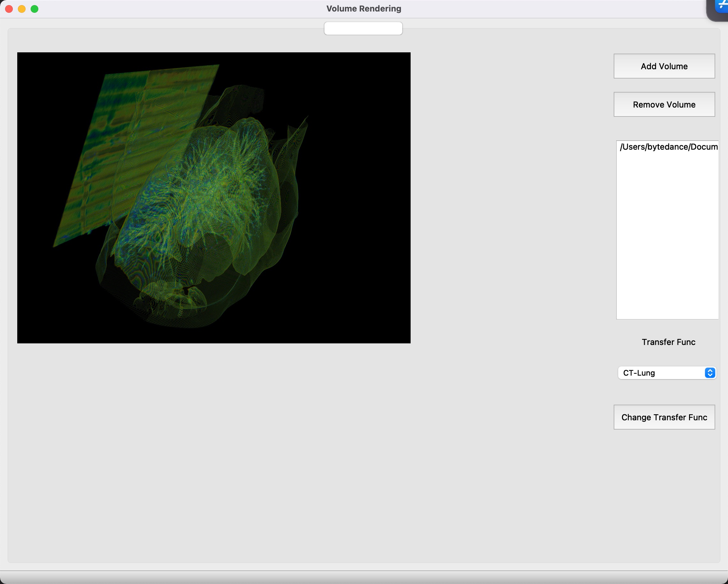
Task: Click the blue dropdown stepper arrows
Action: point(710,373)
